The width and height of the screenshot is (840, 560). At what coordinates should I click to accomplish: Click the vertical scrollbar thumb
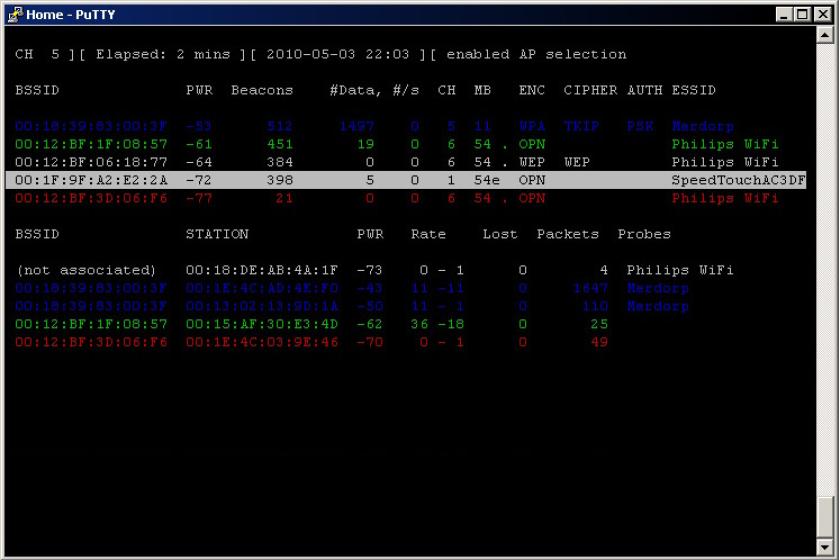click(825, 517)
